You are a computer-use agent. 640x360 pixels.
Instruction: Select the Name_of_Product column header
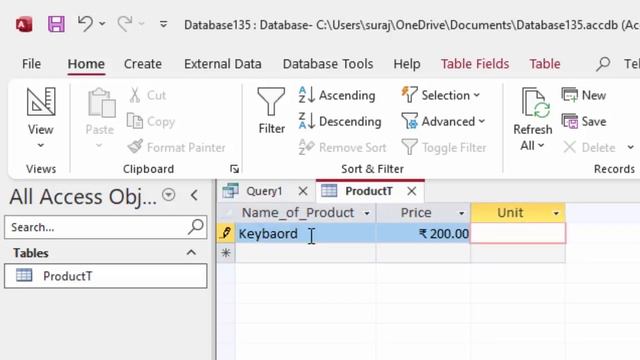tap(298, 213)
